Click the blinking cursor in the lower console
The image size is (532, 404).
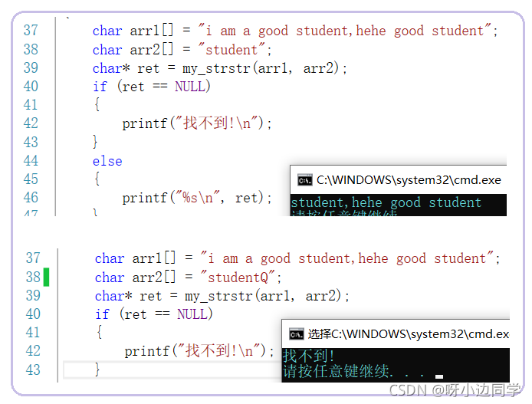439,376
